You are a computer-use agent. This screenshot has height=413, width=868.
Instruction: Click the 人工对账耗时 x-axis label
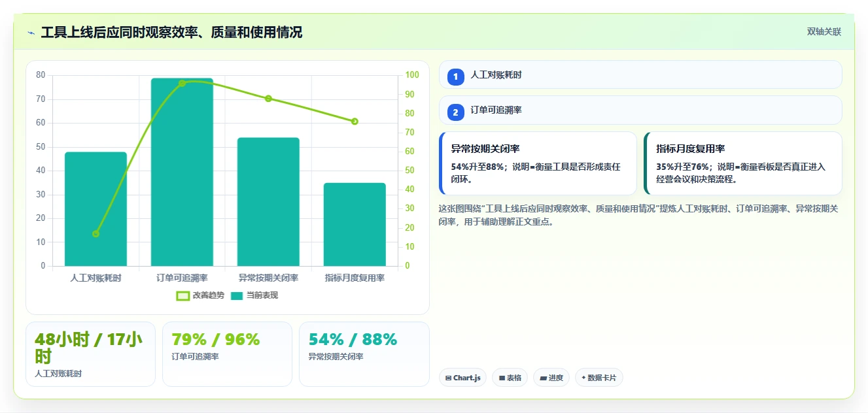[x=95, y=278]
